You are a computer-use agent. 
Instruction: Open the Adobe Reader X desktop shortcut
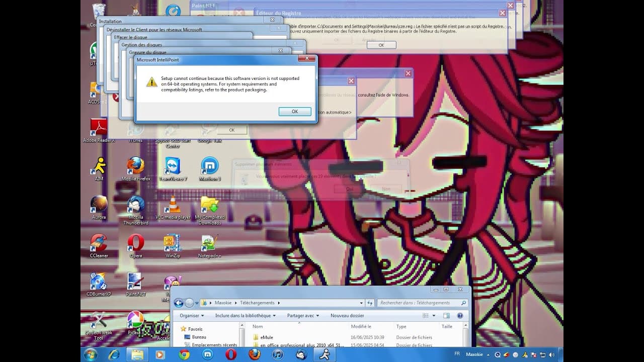point(99,131)
